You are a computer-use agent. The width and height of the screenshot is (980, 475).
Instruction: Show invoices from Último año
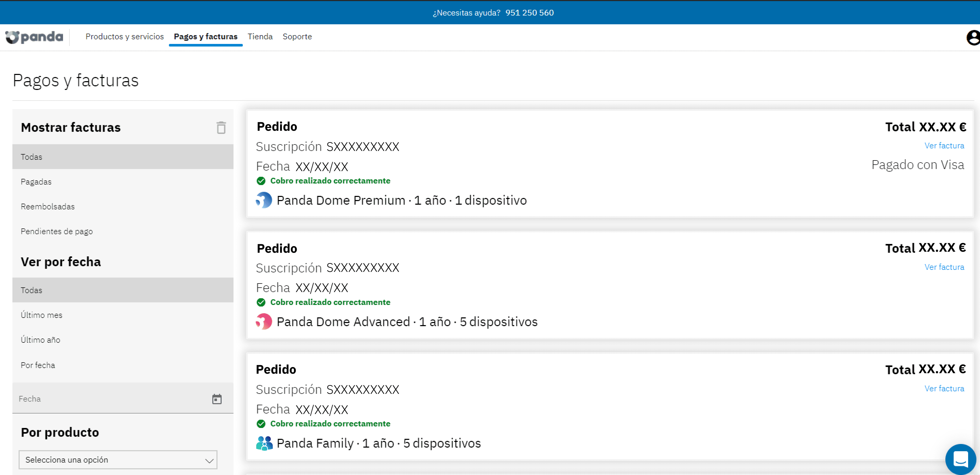point(123,340)
